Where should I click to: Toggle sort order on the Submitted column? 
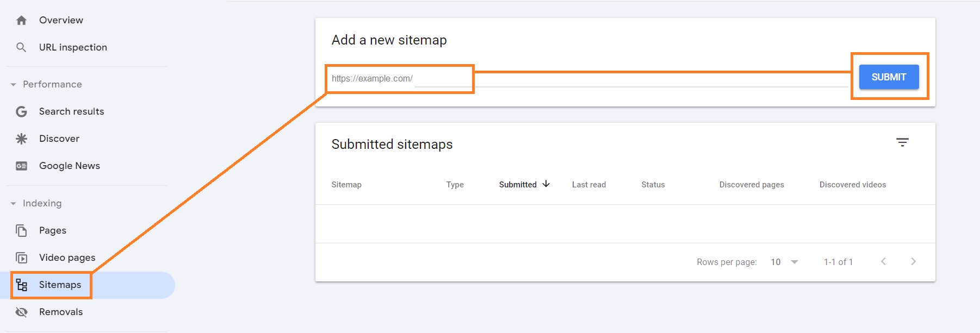click(545, 184)
